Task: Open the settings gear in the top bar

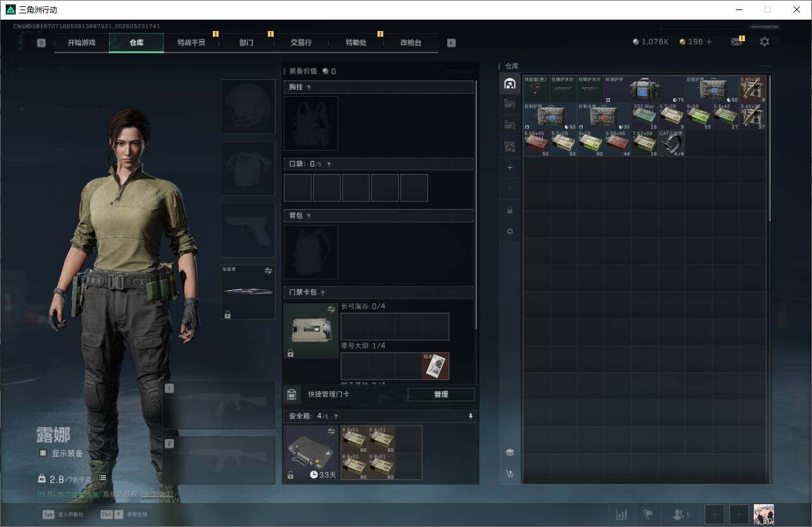Action: click(764, 42)
